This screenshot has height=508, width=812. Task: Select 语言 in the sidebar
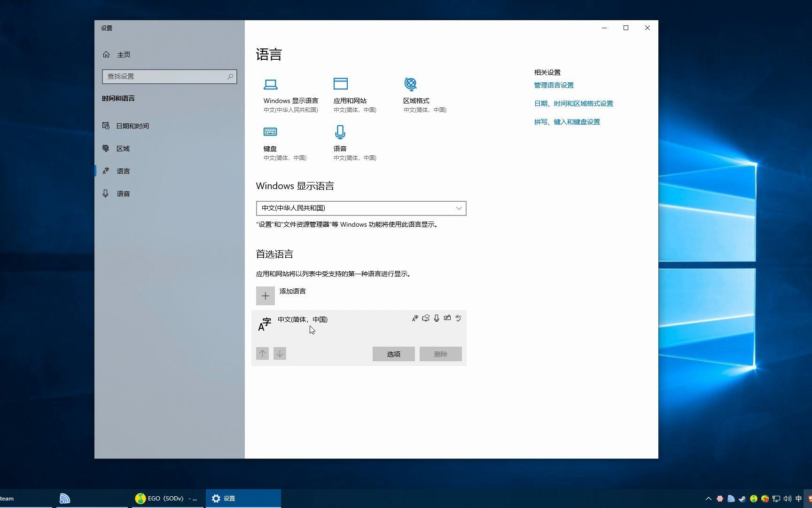tap(170, 171)
